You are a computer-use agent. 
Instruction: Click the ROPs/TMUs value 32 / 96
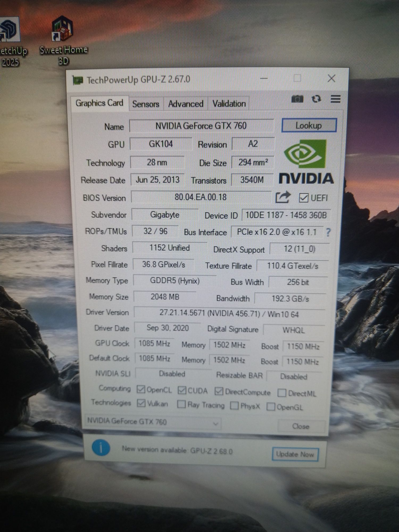click(155, 231)
